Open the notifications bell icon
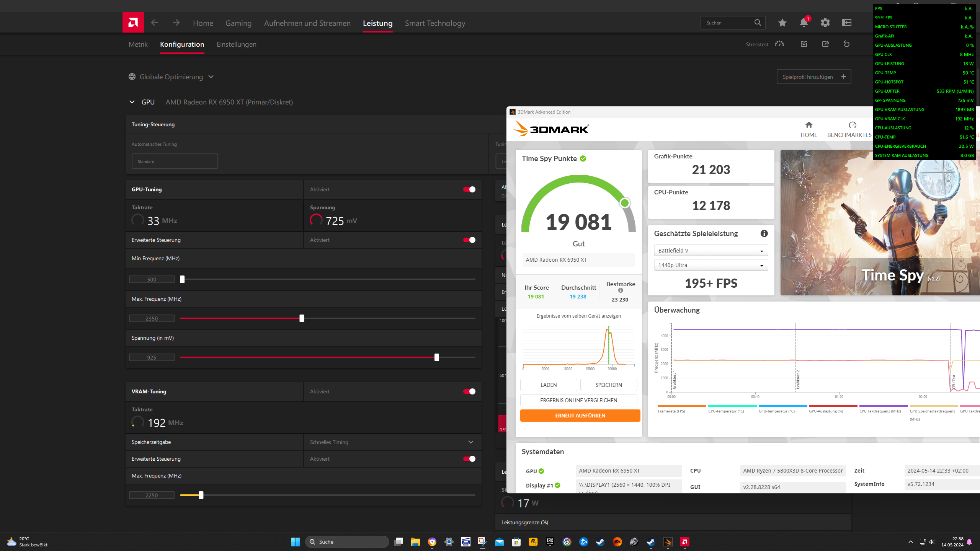The image size is (980, 551). tap(804, 23)
